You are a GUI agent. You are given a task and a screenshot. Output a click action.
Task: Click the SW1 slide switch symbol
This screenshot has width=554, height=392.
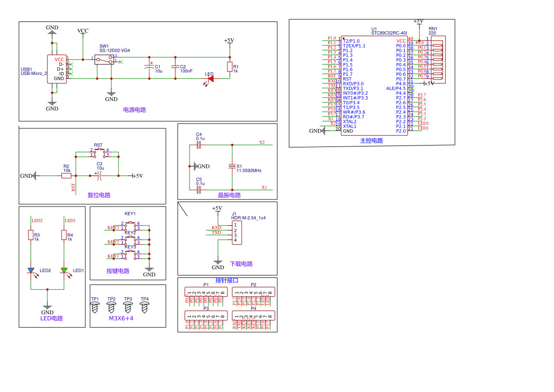[x=104, y=59]
